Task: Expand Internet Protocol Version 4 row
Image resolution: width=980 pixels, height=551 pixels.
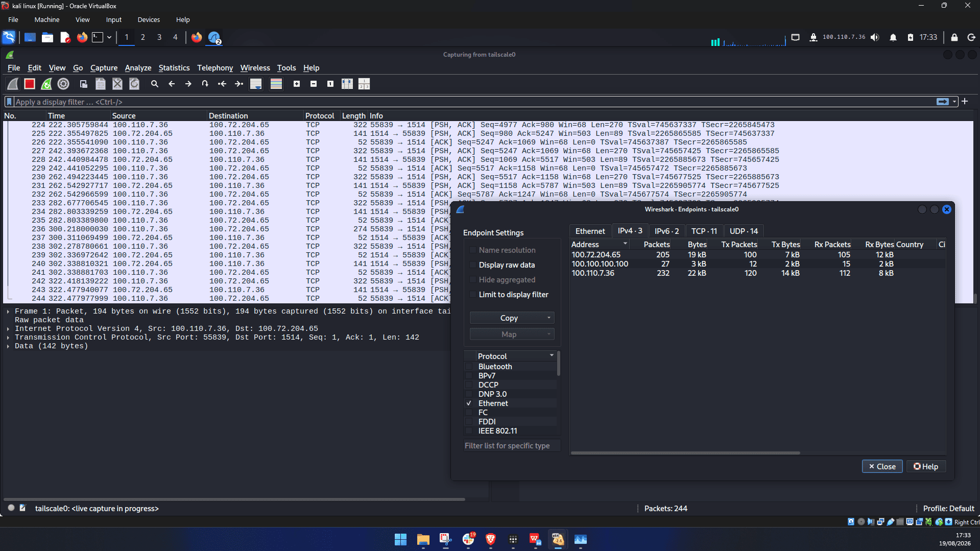Action: click(x=8, y=329)
